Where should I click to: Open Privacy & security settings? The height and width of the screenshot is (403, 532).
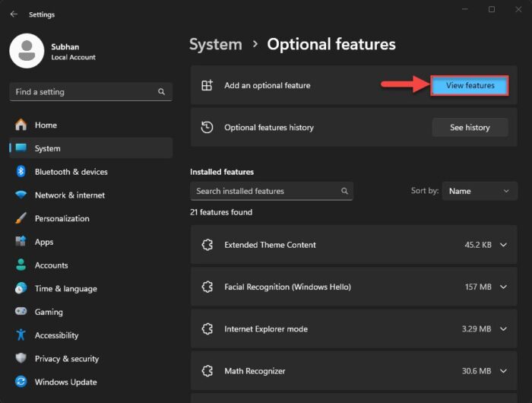[91, 359]
